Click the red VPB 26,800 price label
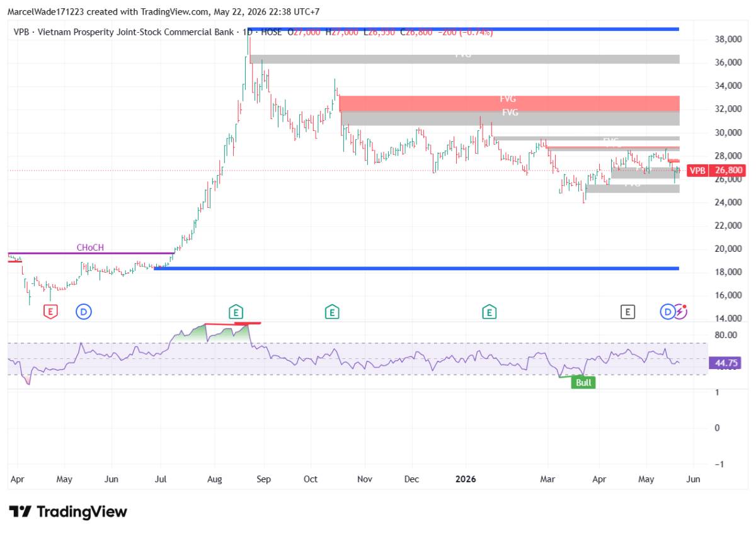 coord(716,170)
